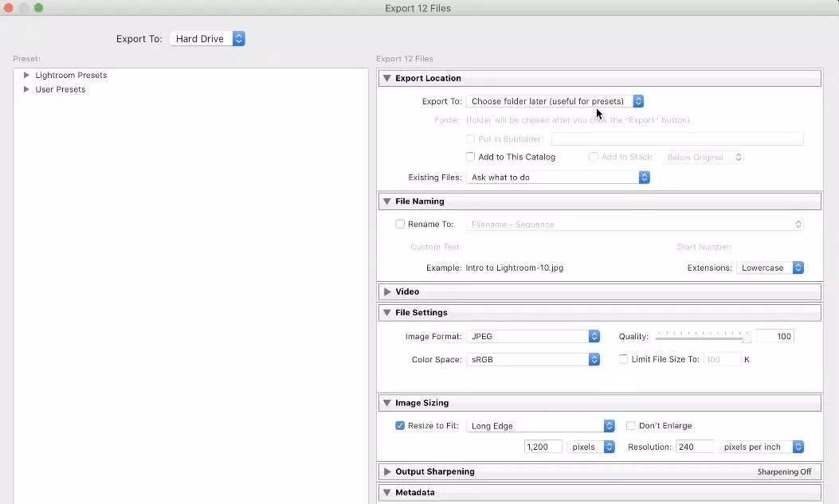
Task: Expand the Output Sharpening section
Action: tap(386, 472)
